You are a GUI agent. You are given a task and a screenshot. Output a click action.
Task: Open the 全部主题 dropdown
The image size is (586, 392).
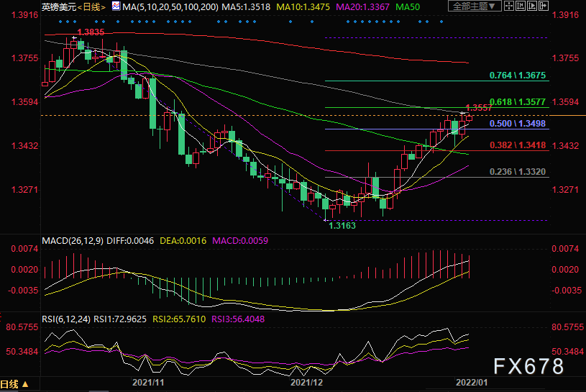pos(475,6)
